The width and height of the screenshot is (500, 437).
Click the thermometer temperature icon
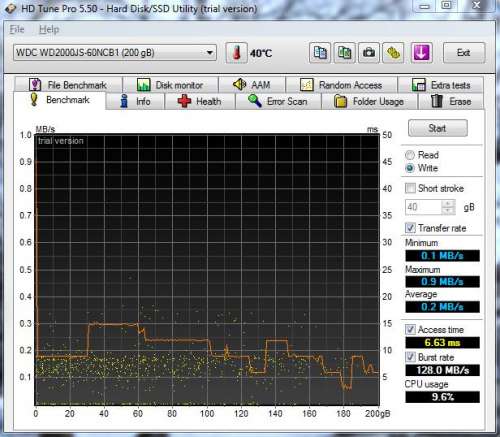(x=236, y=53)
